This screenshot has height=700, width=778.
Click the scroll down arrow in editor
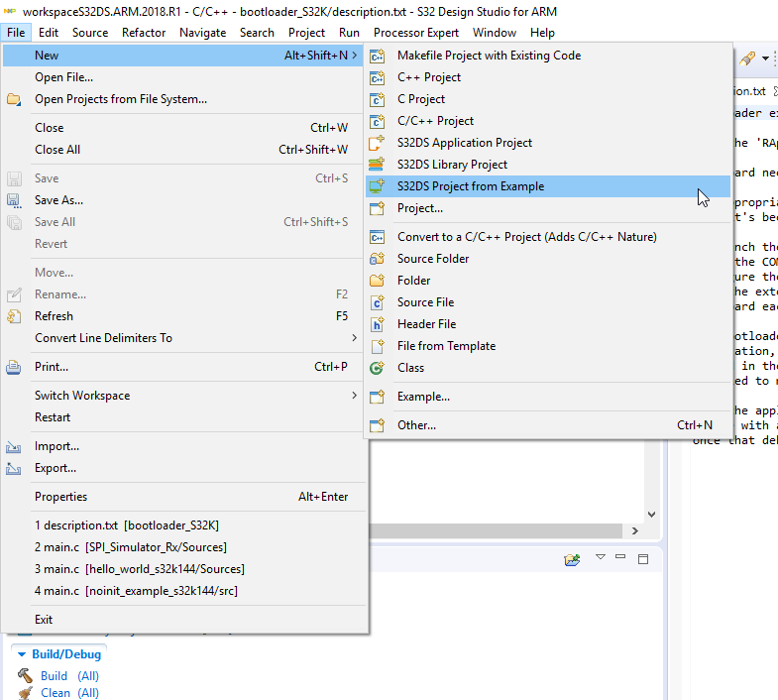652,515
